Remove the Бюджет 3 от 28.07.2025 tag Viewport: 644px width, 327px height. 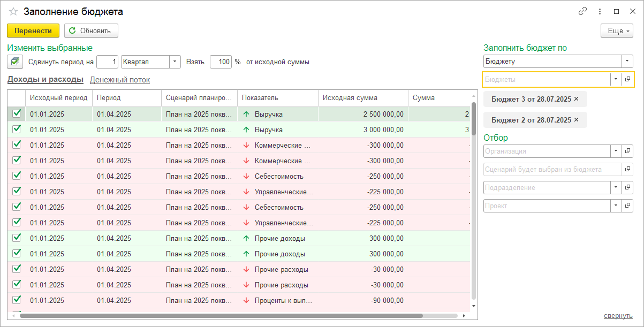(576, 99)
